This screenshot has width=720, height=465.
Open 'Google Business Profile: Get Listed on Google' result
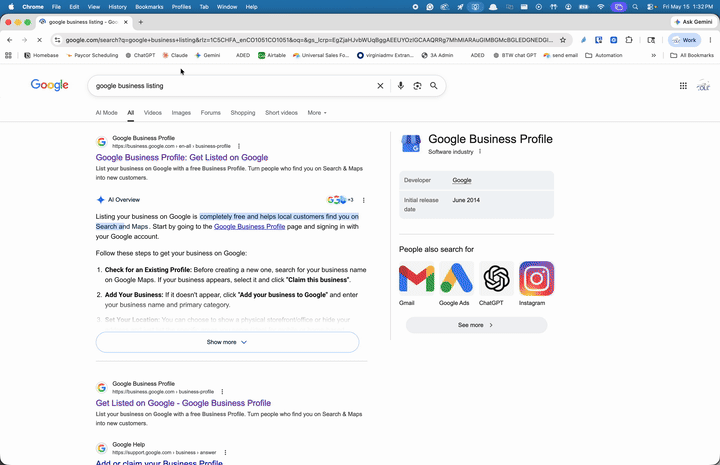(182, 157)
